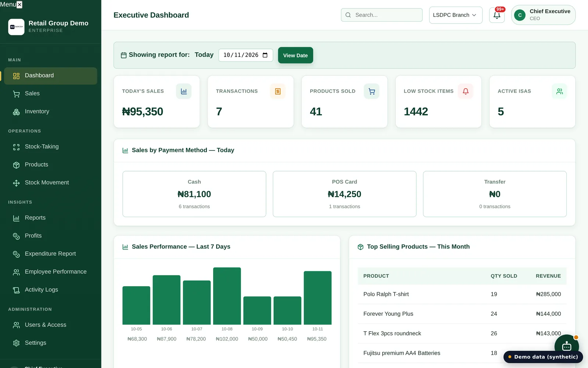
Task: Click the Stock Movement arrows icon in the sidebar
Action: pos(16,183)
